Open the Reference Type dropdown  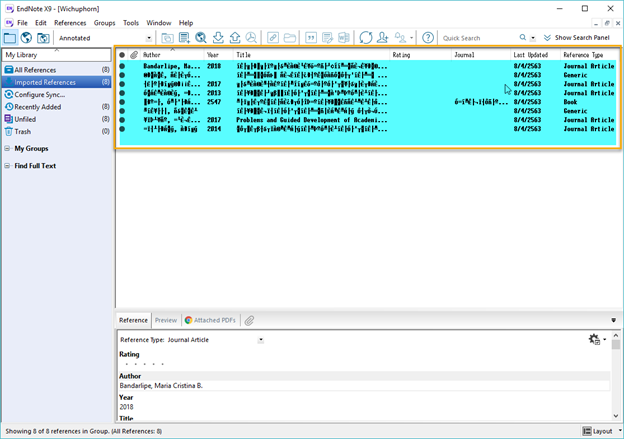click(261, 340)
